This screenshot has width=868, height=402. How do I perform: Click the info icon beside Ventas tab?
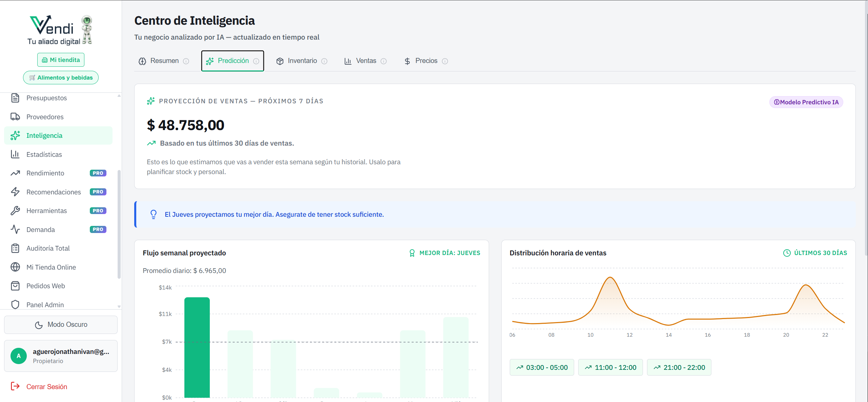pyautogui.click(x=384, y=61)
